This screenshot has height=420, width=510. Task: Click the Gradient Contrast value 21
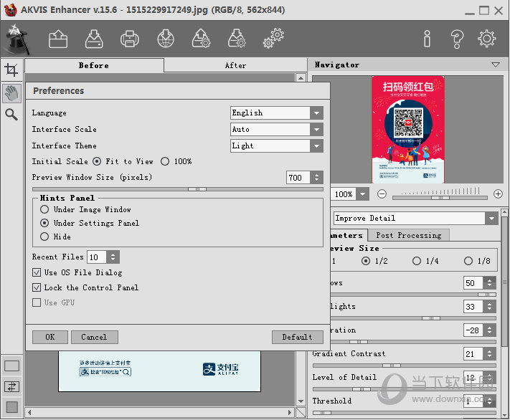tap(473, 353)
